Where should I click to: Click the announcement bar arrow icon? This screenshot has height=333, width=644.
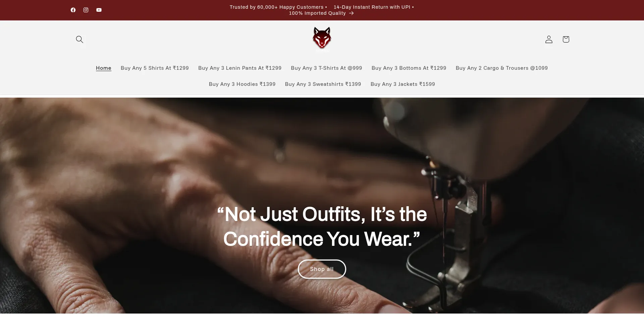pyautogui.click(x=351, y=13)
